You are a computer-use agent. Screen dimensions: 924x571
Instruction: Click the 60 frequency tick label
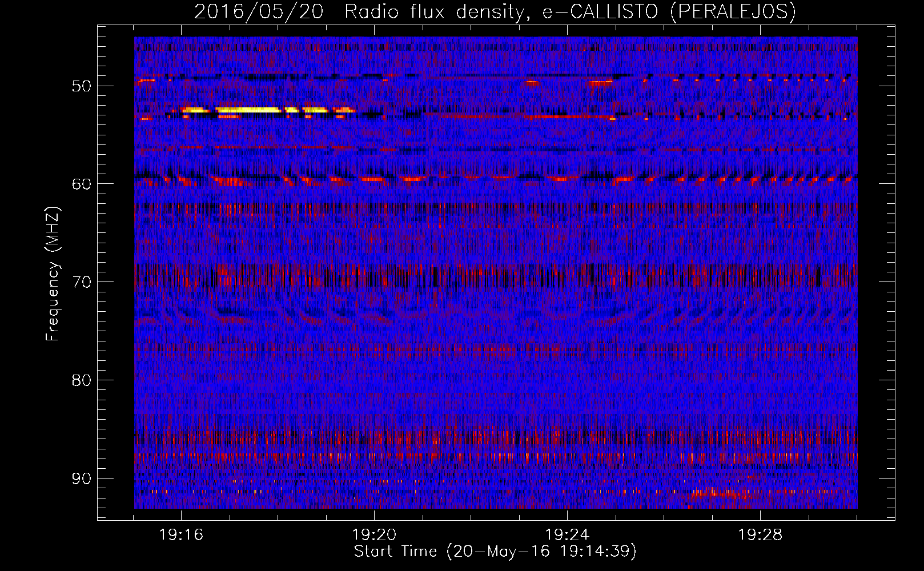(82, 184)
